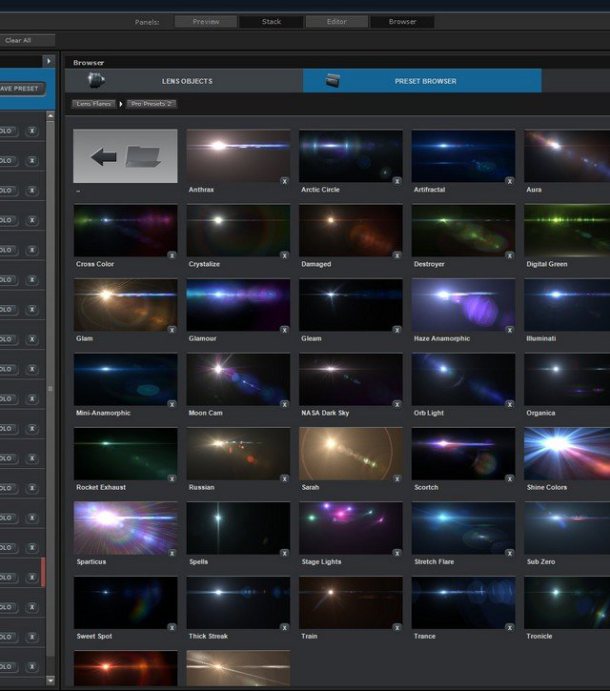Screen dimensions: 610x691
Task: Click the stack scrollbar up arrow
Action: (x=50, y=116)
